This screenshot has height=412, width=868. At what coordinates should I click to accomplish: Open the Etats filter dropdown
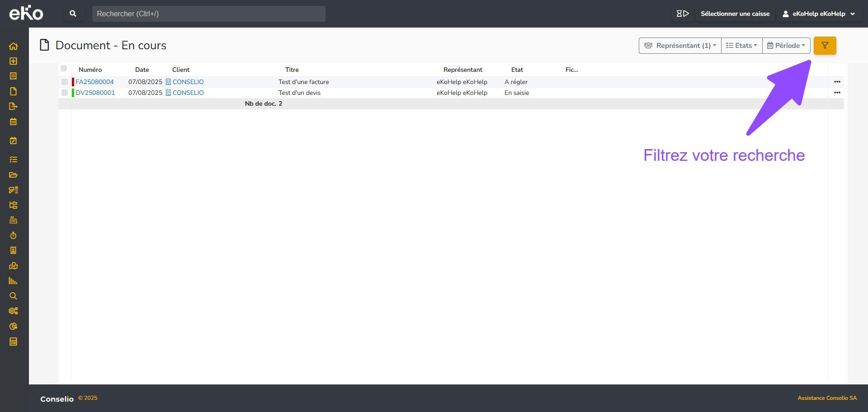(741, 46)
